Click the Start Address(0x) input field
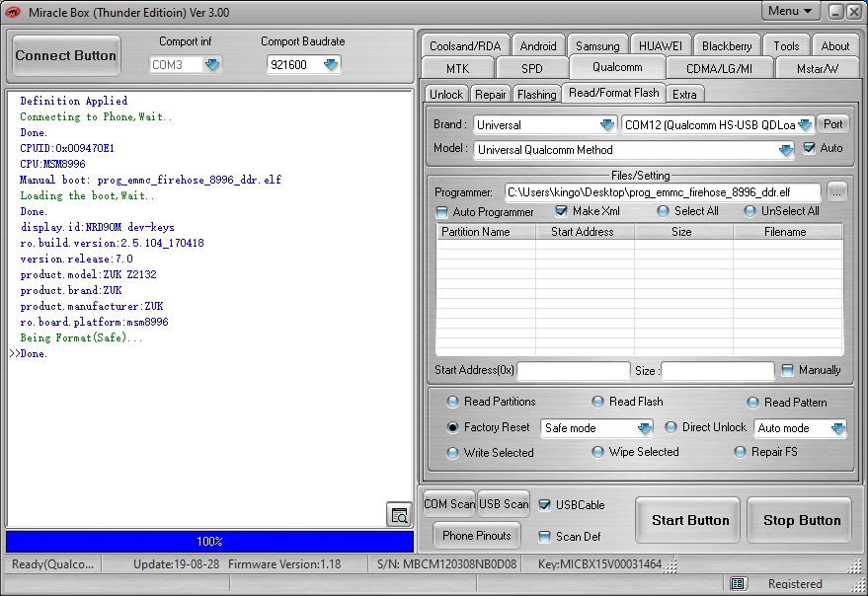The image size is (868, 596). click(574, 371)
